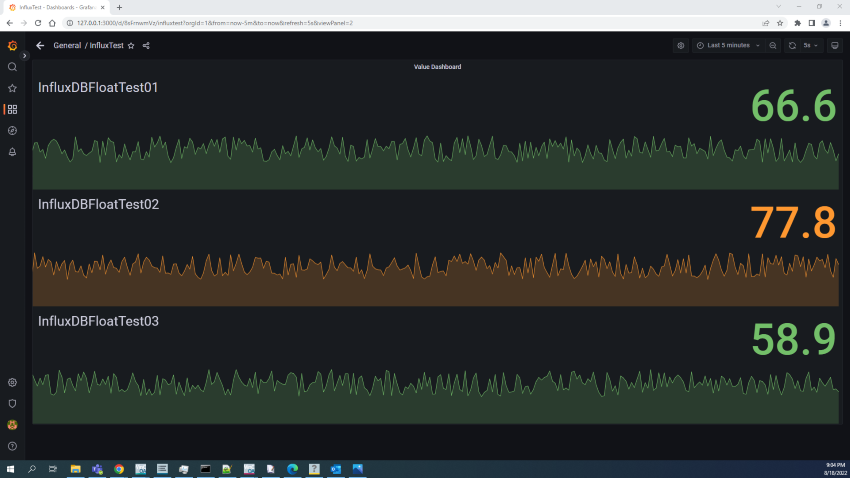Open the Explore compass icon in sidebar
Viewport: 850px width, 478px height.
tap(12, 131)
